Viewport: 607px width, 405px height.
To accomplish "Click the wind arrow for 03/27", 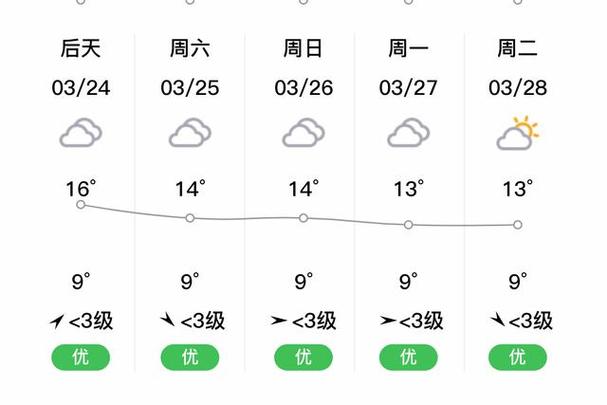I will coord(388,321).
